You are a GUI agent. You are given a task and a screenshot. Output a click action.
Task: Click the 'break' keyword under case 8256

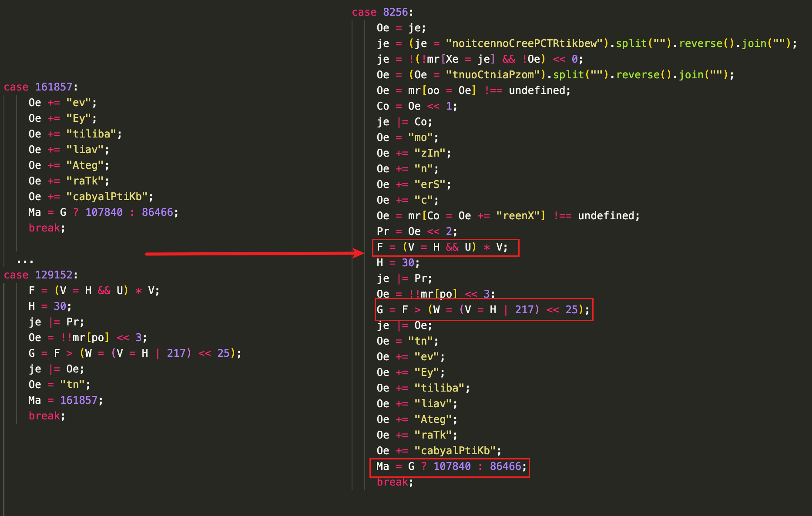393,482
